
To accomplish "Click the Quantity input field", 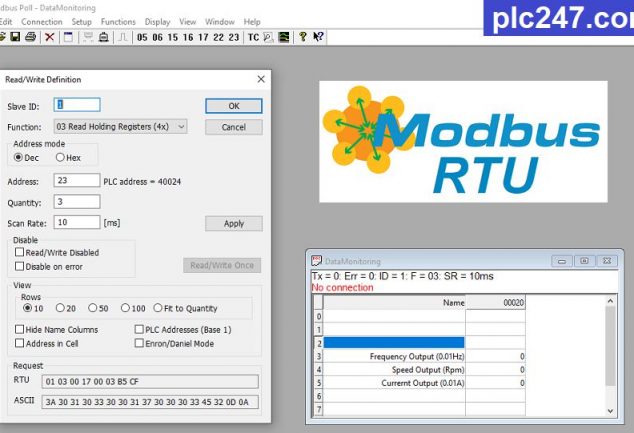I will tap(77, 201).
